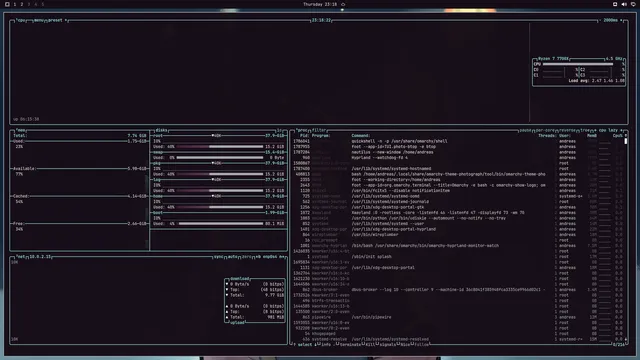The width and height of the screenshot is (640, 360).
Task: Click follow in proc footer
Action: [x=421, y=344]
